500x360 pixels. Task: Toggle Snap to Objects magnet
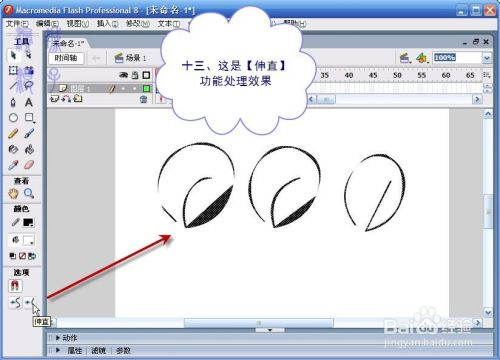click(15, 286)
